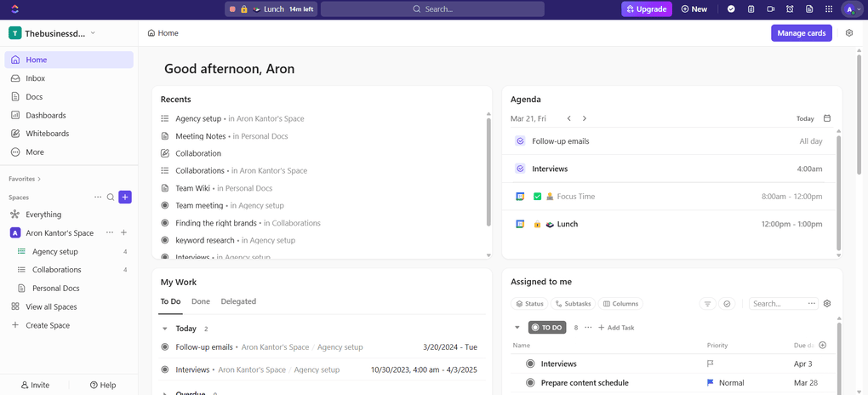Open the apps grid icon in top bar
Screen dimensions: 868x395
tap(829, 9)
